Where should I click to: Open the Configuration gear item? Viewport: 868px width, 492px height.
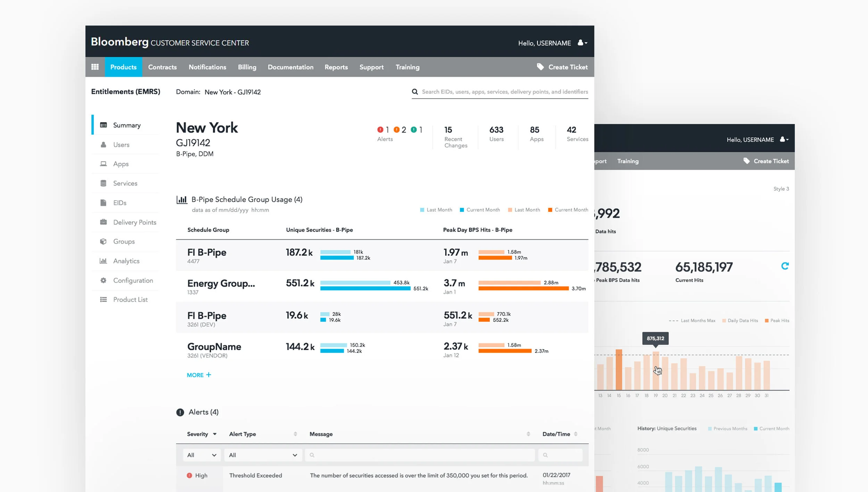[x=133, y=280]
